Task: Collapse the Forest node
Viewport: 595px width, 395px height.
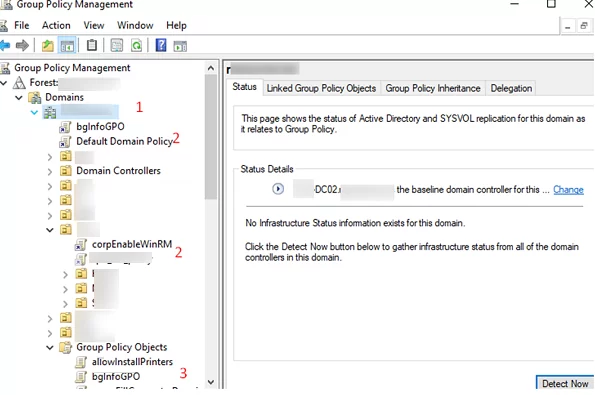Action: pyautogui.click(x=4, y=83)
